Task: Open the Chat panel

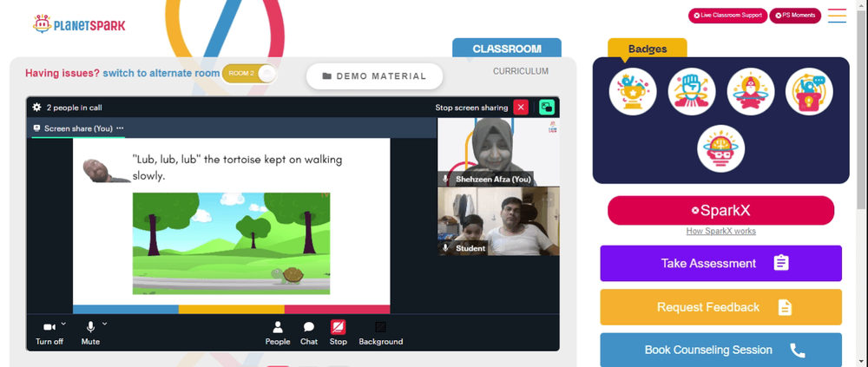Action: [x=309, y=334]
